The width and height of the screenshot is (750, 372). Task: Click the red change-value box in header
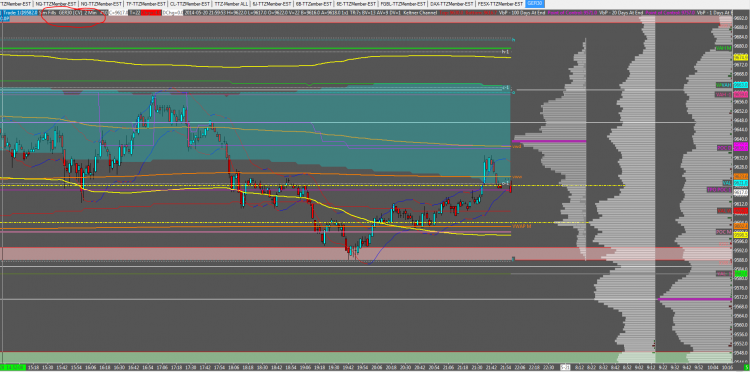click(x=151, y=12)
